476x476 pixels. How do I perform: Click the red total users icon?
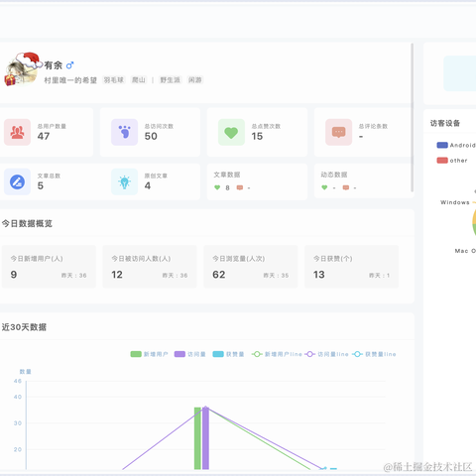[17, 132]
